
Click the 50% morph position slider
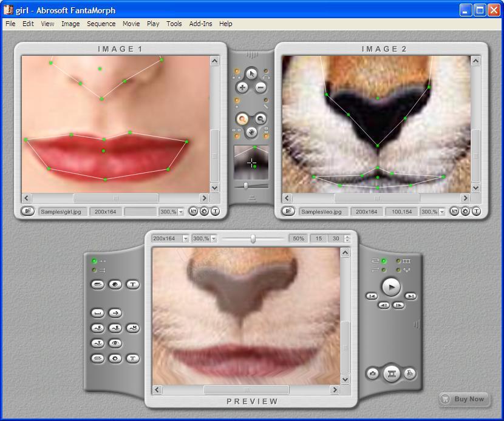[x=253, y=238]
